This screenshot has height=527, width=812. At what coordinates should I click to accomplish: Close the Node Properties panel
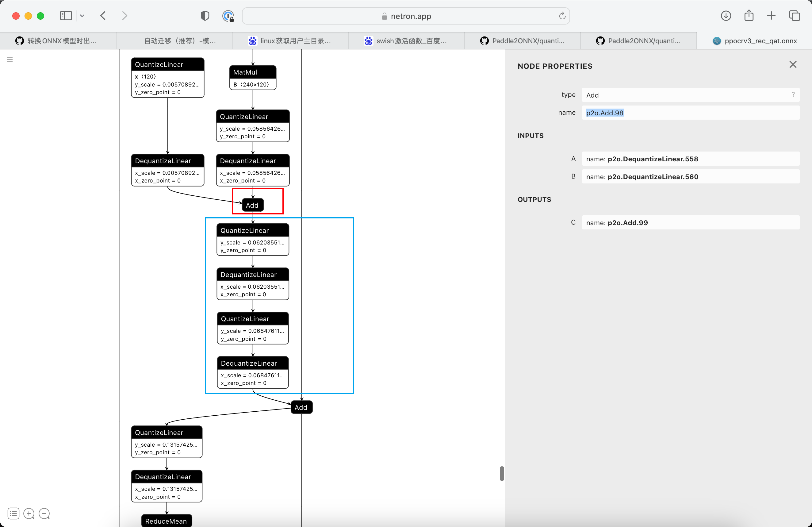(x=793, y=64)
